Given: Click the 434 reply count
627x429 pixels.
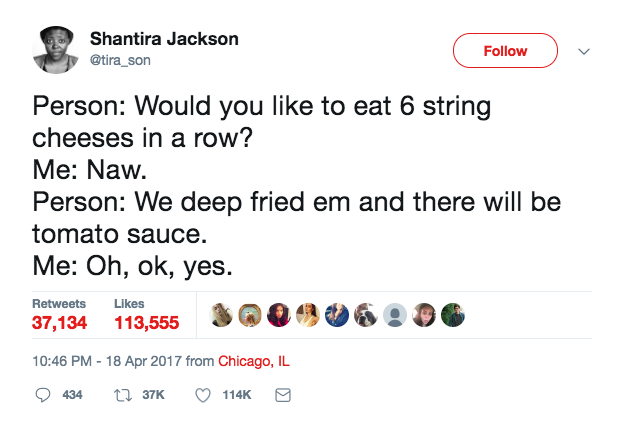Looking at the screenshot, I should tap(72, 396).
